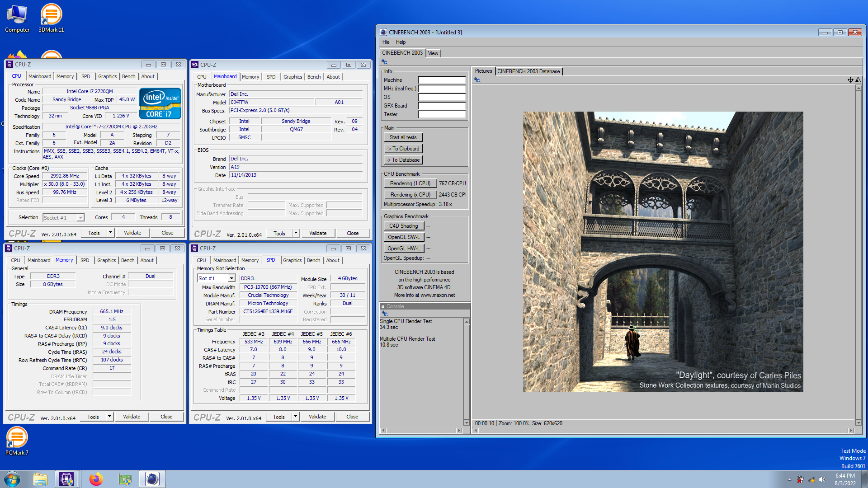
Task: Run Rendering (x CPU) benchmark
Action: (410, 195)
